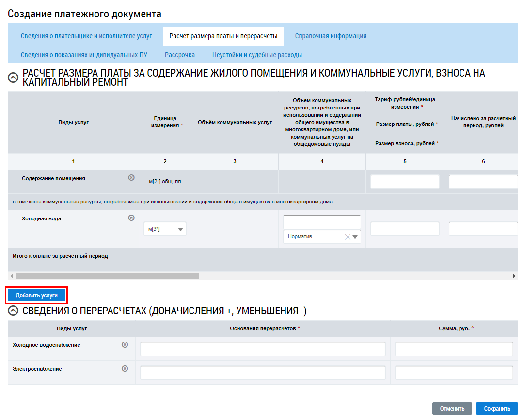Remove the Содержание помещения service row
The width and height of the screenshot is (523, 420).
coord(131,178)
